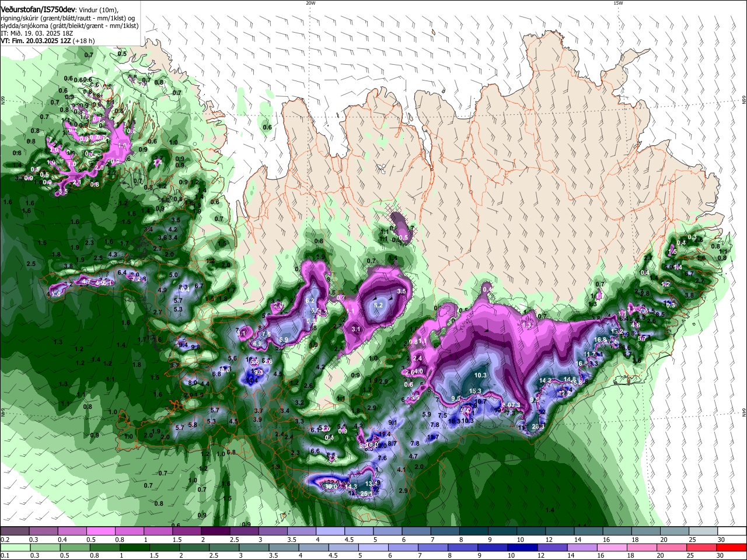
Task: Click the '4.3' precipitation value
Action: (113, 254)
